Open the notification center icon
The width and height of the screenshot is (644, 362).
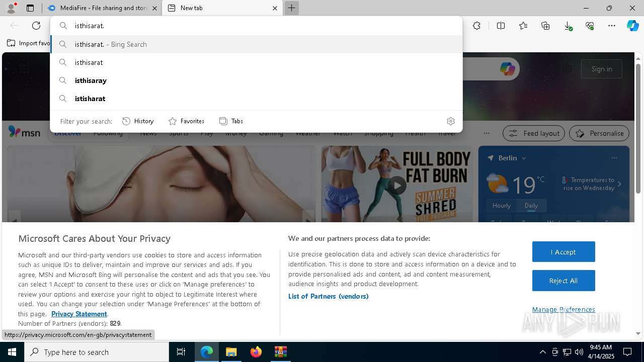coord(627,352)
